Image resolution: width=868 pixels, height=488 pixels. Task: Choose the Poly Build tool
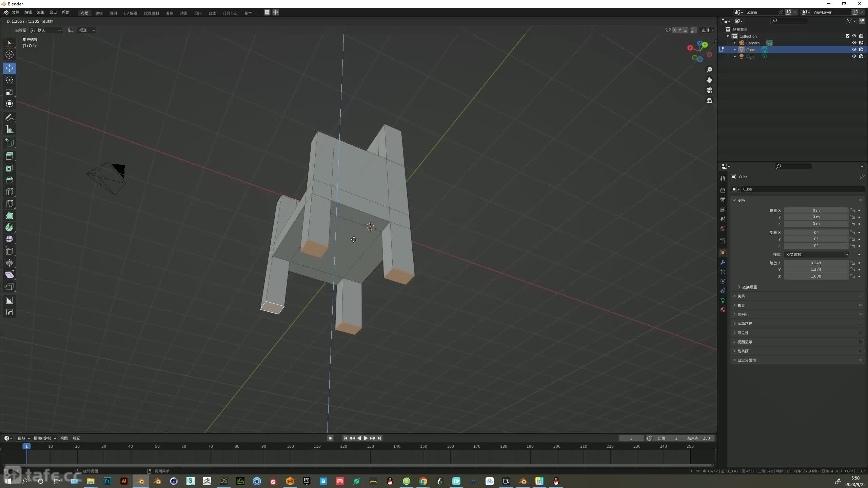pyautogui.click(x=9, y=216)
